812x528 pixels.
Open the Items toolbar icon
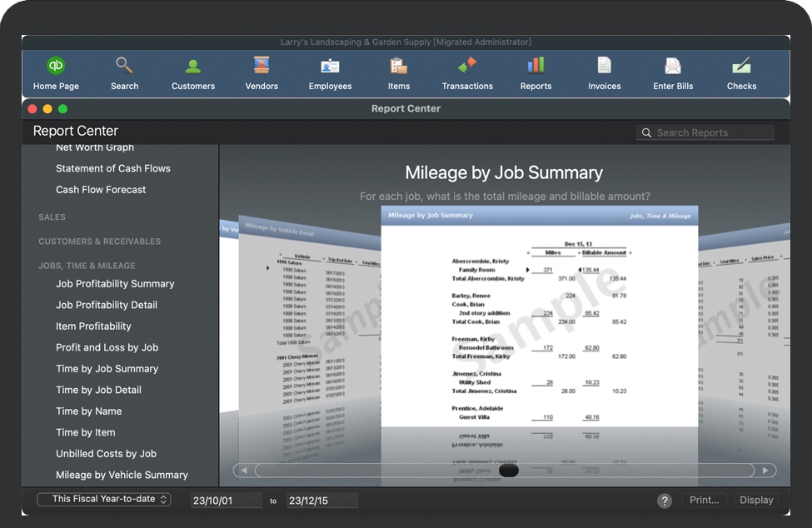[x=399, y=66]
